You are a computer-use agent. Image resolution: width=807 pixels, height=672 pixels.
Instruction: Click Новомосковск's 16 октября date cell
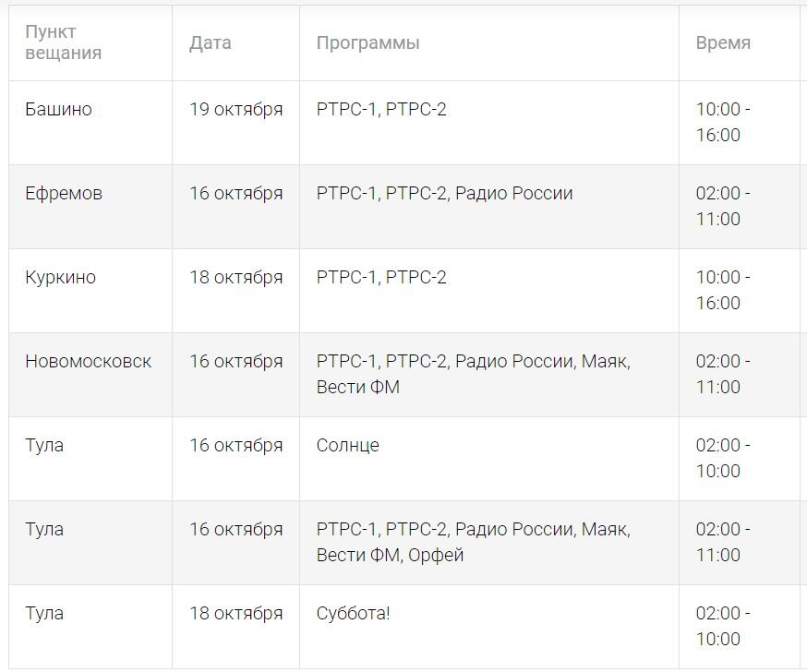[x=235, y=362]
